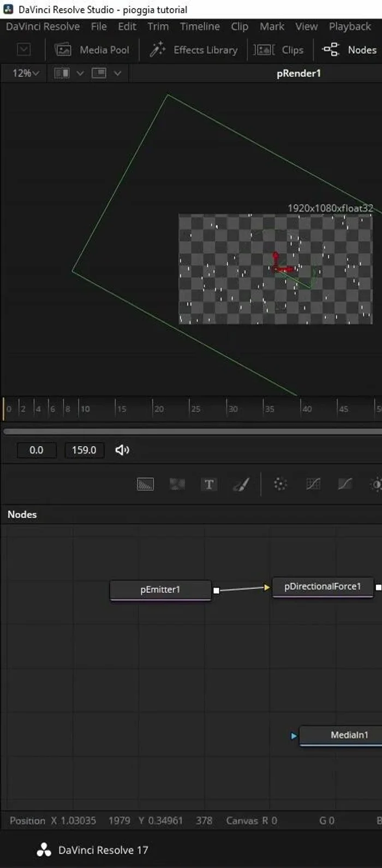Open the 12% viewer zoom dropdown
Screen dimensions: 382x868
point(25,73)
